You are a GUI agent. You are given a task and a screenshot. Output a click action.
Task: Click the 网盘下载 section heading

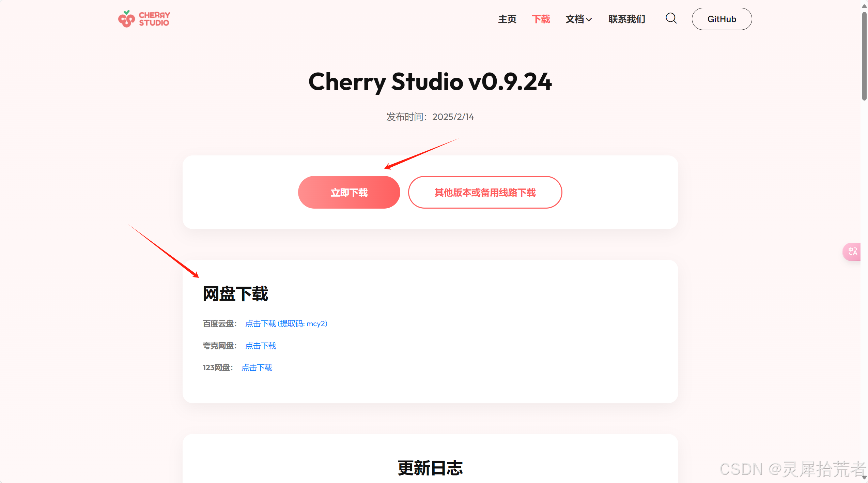tap(235, 293)
